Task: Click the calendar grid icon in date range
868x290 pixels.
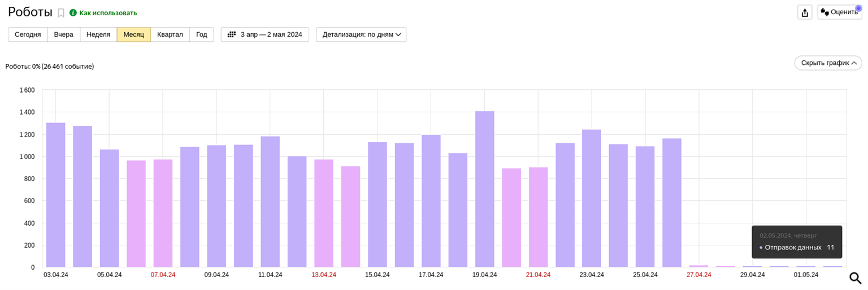Action: coord(232,34)
